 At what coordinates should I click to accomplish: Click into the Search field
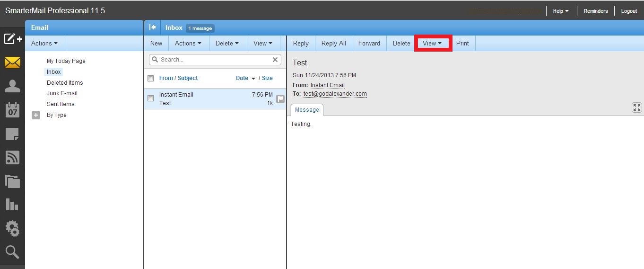(215, 60)
